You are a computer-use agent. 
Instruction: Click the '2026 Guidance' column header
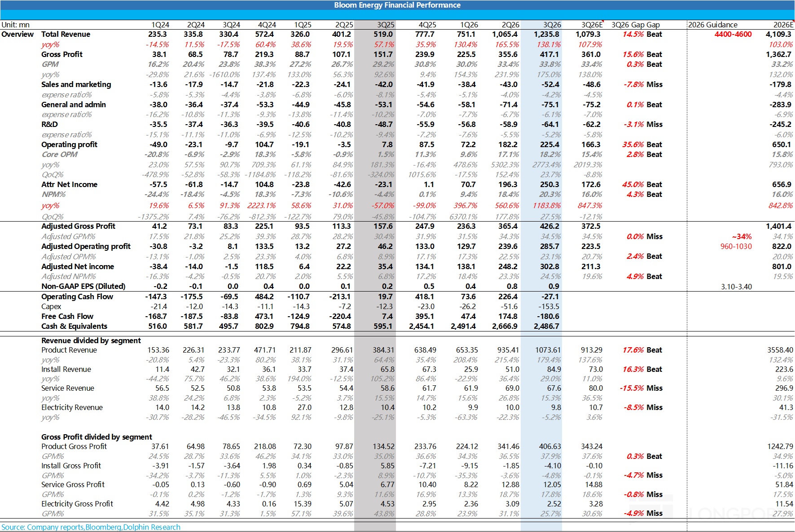click(x=713, y=25)
